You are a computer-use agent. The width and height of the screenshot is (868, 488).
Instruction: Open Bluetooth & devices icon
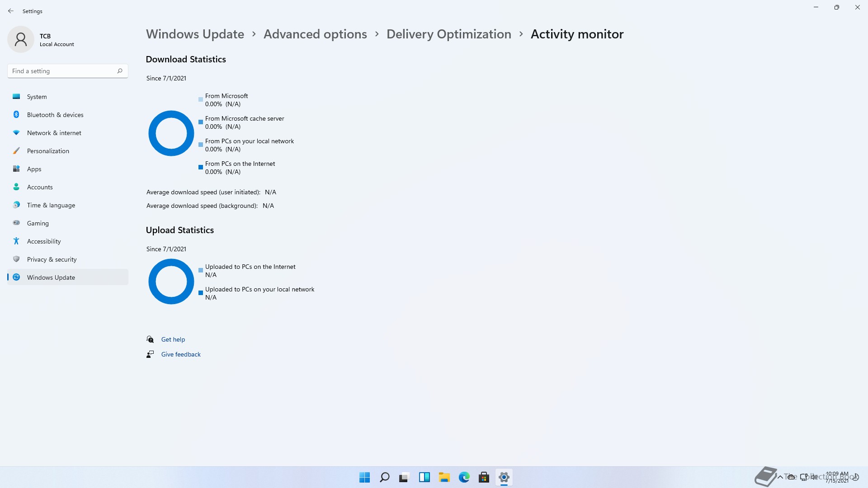tap(16, 115)
